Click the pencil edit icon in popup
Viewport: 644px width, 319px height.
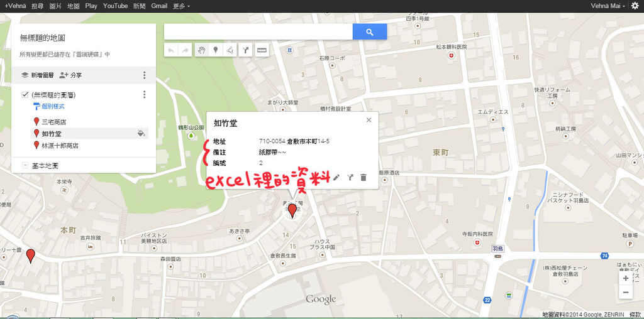click(336, 177)
